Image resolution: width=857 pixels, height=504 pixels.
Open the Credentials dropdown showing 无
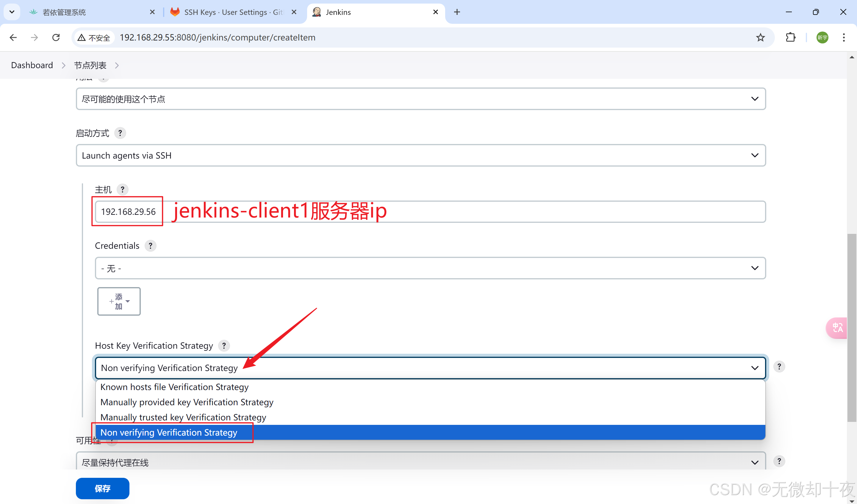click(430, 268)
